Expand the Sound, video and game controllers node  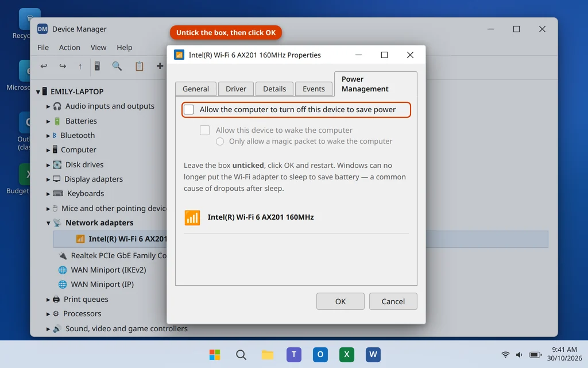point(48,329)
